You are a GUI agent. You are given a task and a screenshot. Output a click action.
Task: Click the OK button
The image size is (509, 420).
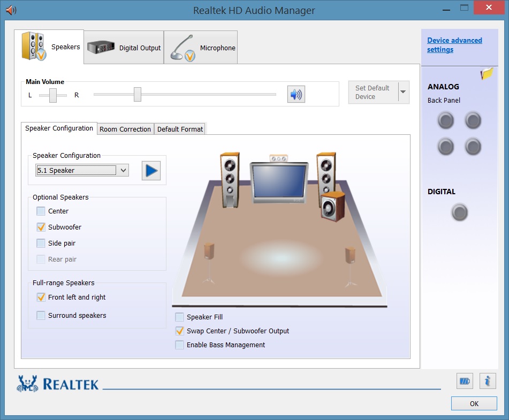click(x=474, y=403)
